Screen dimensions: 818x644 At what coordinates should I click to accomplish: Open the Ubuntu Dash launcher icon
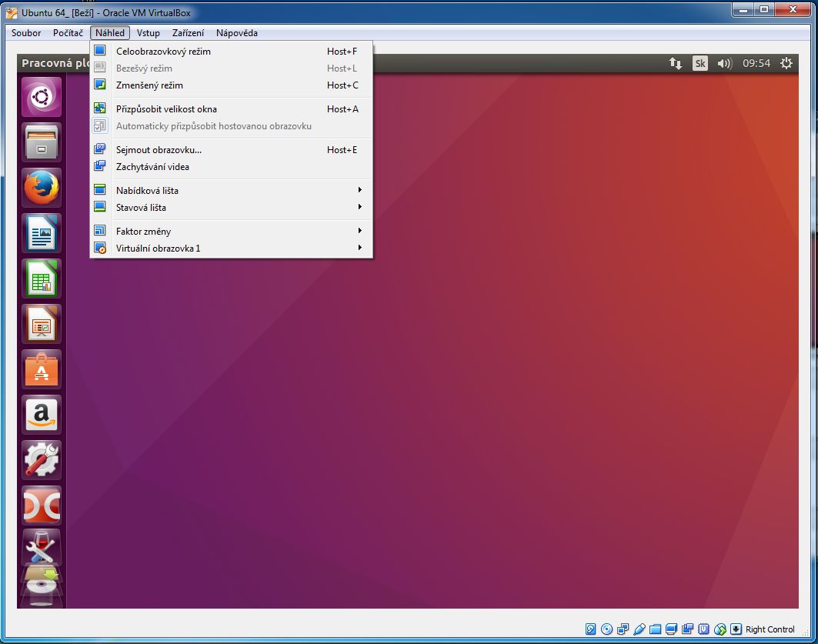point(42,97)
